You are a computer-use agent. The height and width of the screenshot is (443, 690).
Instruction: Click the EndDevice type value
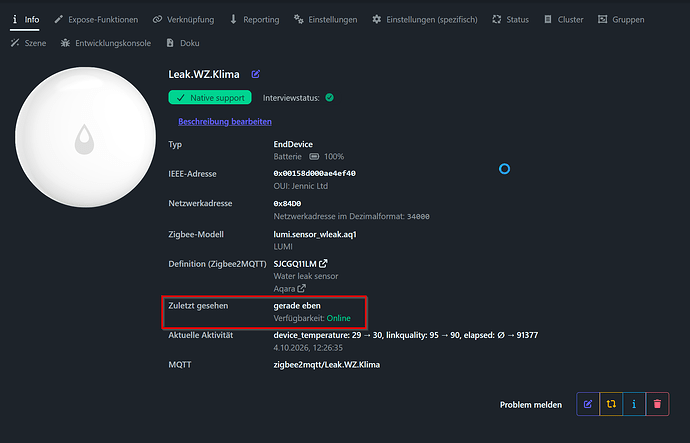[293, 144]
